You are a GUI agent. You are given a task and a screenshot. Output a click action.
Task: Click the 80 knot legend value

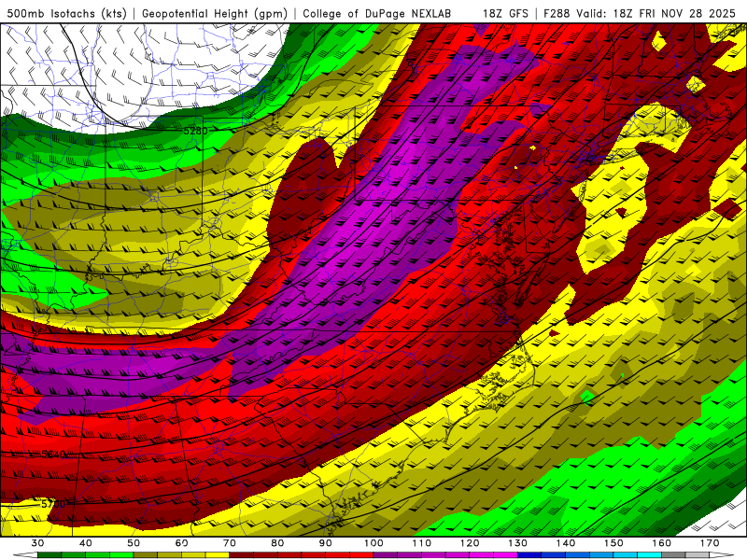pos(277,543)
